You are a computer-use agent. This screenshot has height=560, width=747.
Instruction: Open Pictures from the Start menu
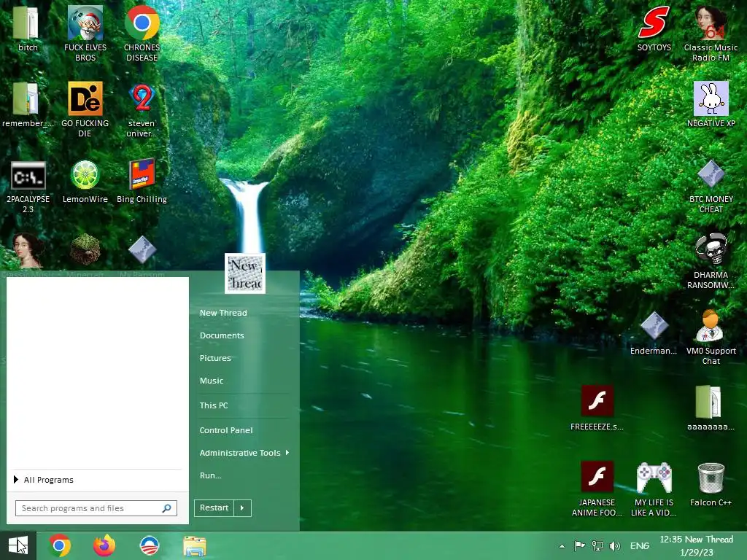pos(215,358)
